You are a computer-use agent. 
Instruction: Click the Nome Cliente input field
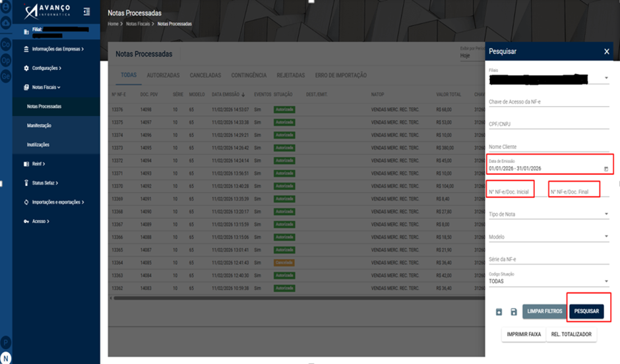pos(549,146)
